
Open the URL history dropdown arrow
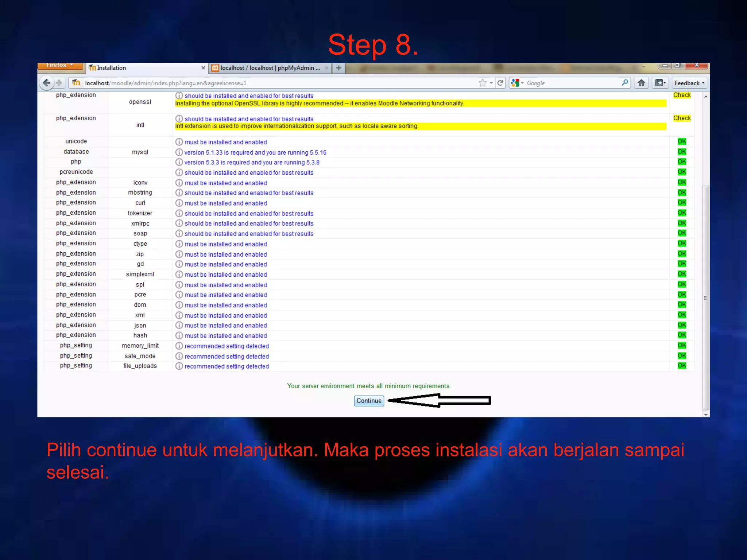point(491,83)
